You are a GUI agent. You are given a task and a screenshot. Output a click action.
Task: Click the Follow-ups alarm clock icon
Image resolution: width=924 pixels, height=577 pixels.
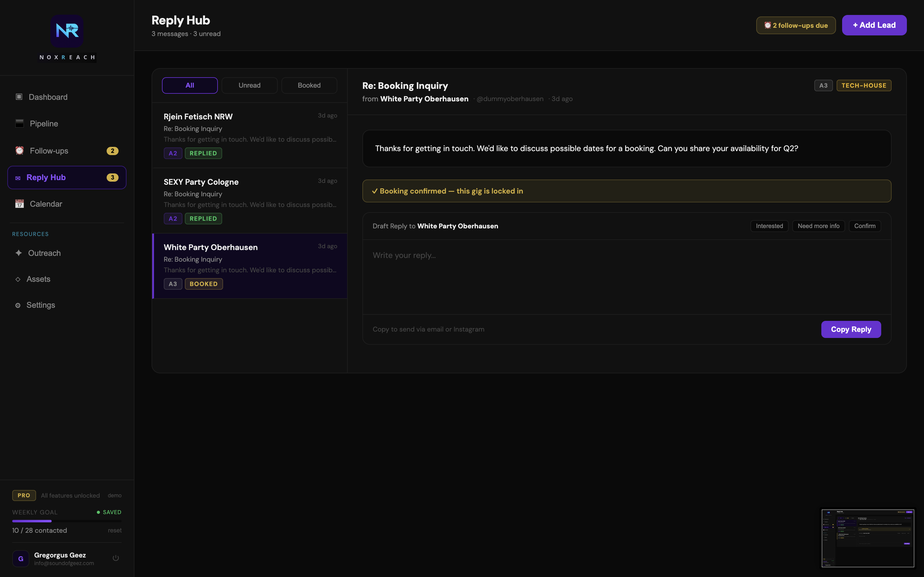20,151
